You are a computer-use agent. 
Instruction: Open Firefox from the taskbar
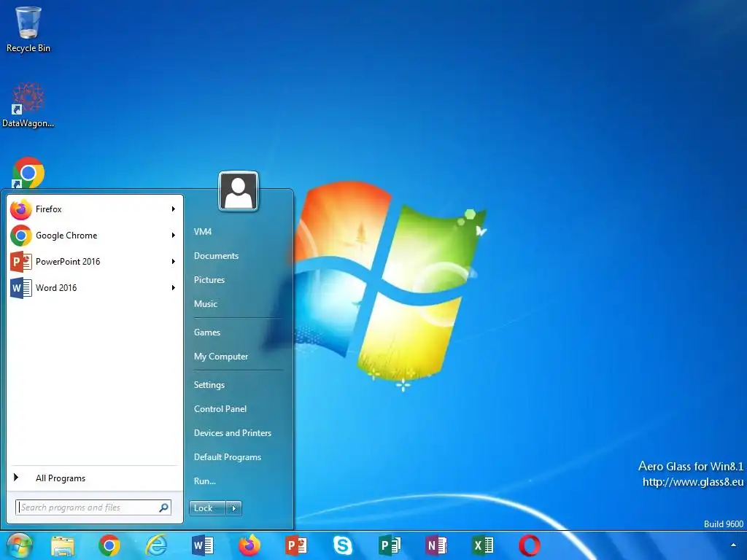249,545
